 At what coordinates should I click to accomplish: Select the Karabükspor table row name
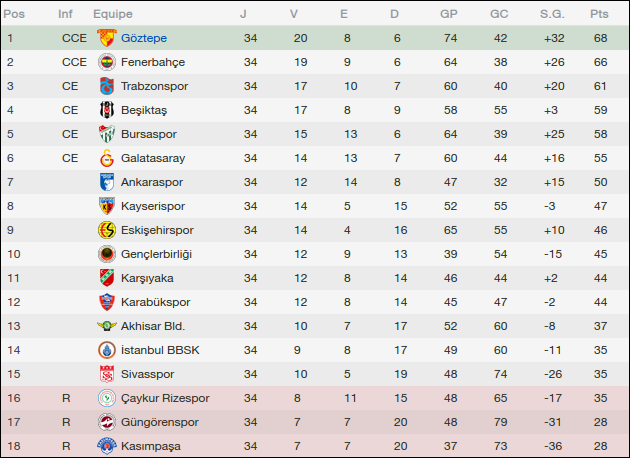pos(155,302)
